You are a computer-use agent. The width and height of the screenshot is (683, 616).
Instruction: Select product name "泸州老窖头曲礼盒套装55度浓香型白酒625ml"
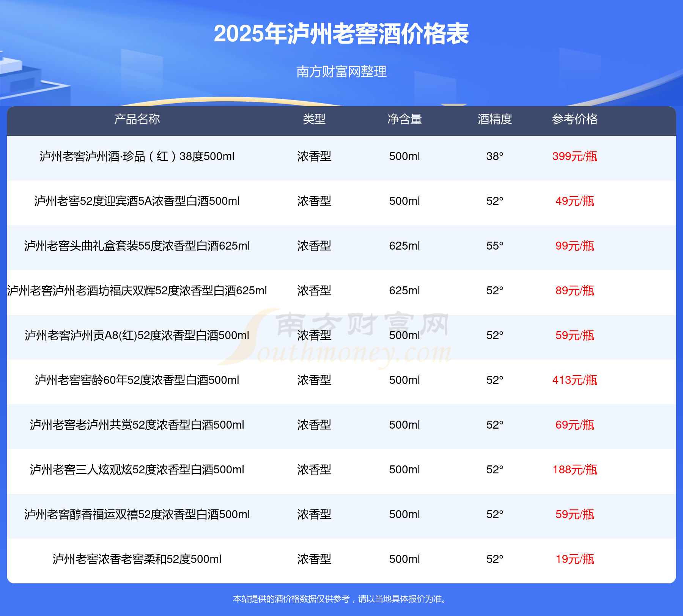click(x=137, y=246)
